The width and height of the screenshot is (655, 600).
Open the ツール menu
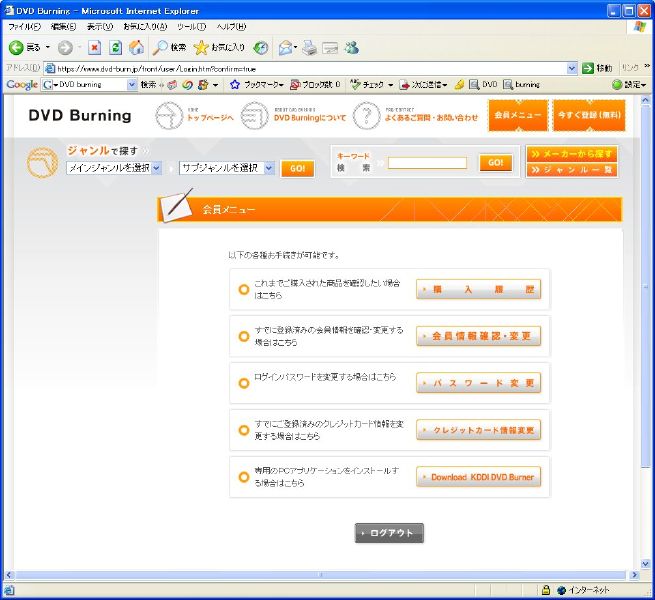pos(191,26)
